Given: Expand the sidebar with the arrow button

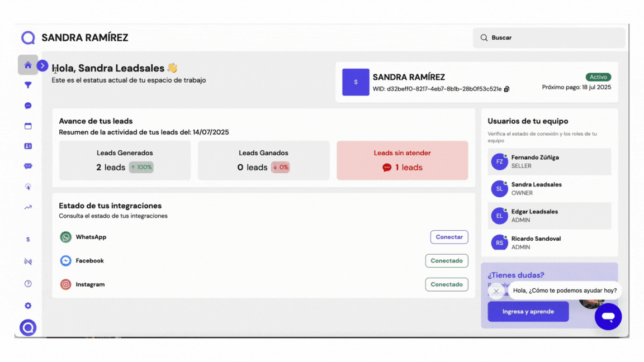Looking at the screenshot, I should 42,66.
